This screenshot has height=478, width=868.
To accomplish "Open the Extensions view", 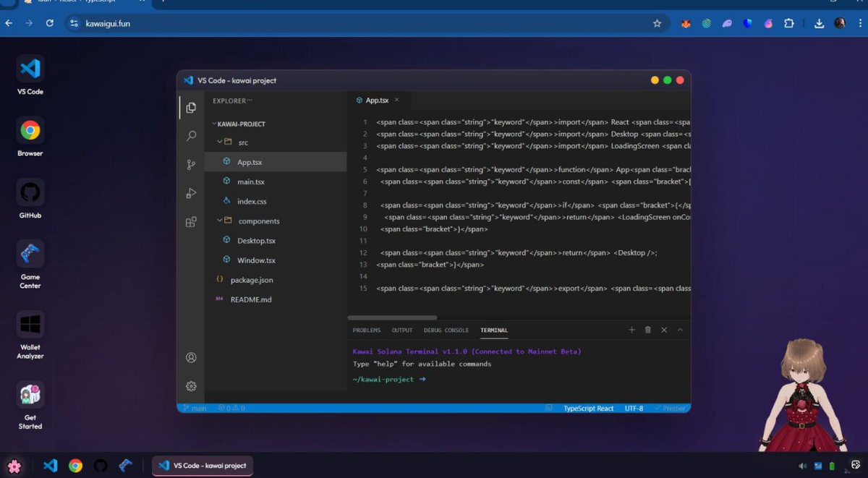I will click(x=191, y=221).
